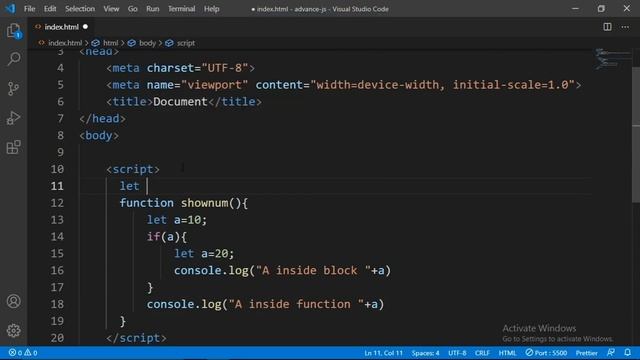Image resolution: width=640 pixels, height=360 pixels.
Task: Click the closing </script> tag
Action: pos(136,338)
